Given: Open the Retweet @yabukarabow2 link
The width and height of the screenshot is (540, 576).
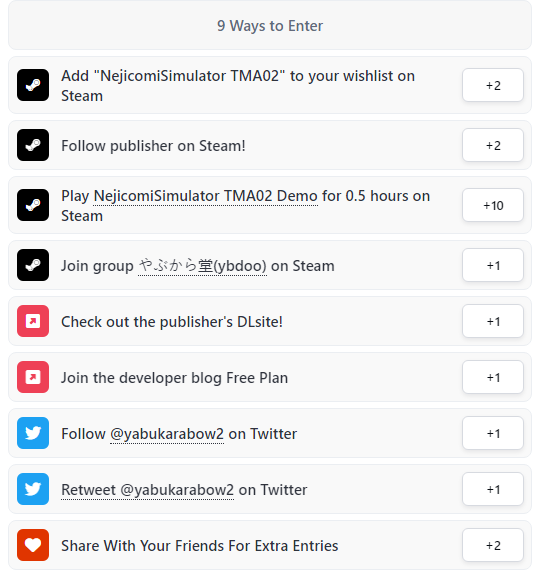Looking at the screenshot, I should (x=147, y=490).
